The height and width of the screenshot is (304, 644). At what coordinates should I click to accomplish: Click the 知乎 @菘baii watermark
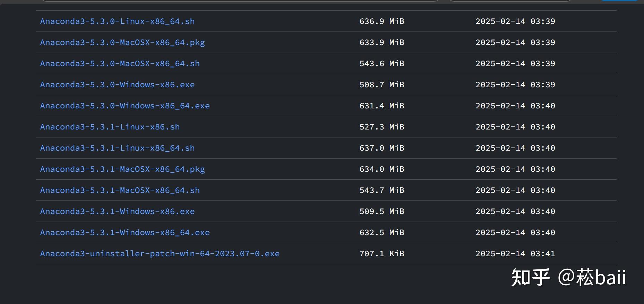[x=568, y=277]
